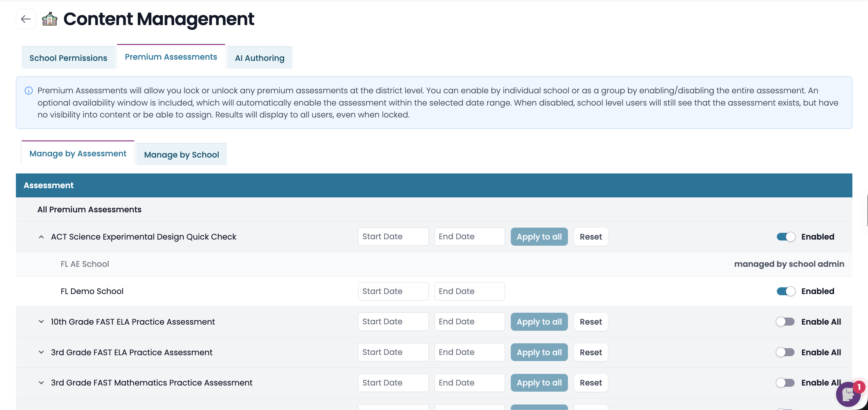This screenshot has height=410, width=868.
Task: Apply to all for ACT Science Quick Check
Action: point(539,237)
